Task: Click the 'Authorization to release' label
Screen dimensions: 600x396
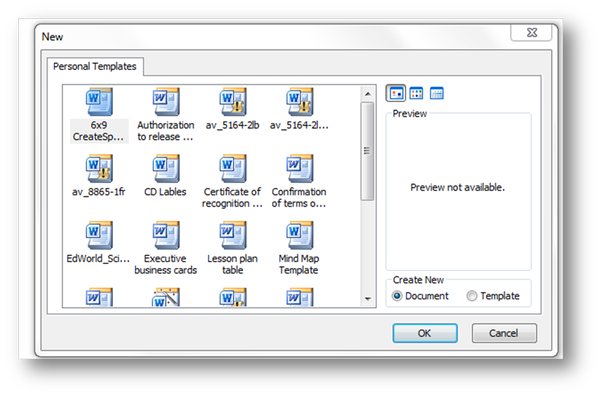Action: click(x=165, y=131)
